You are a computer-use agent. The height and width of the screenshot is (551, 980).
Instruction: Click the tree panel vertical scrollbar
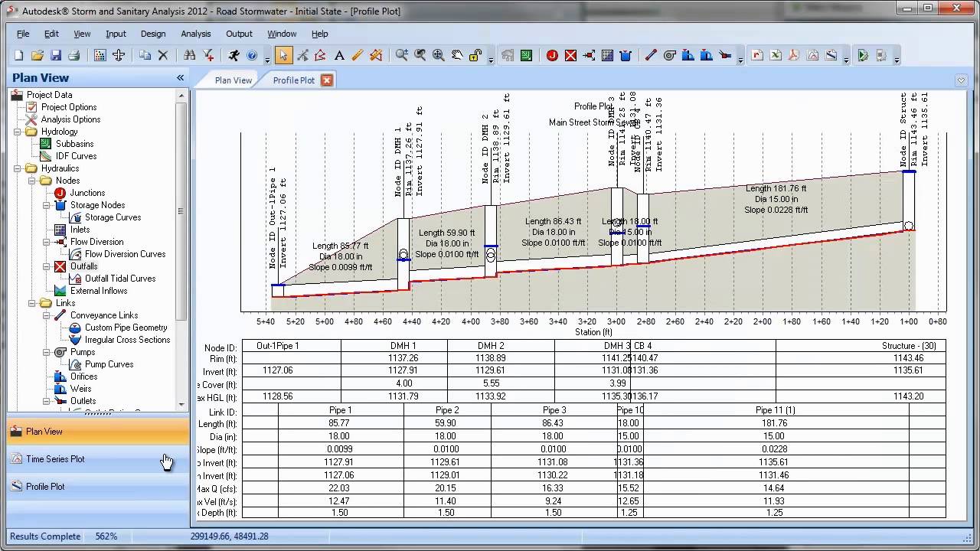(x=181, y=211)
